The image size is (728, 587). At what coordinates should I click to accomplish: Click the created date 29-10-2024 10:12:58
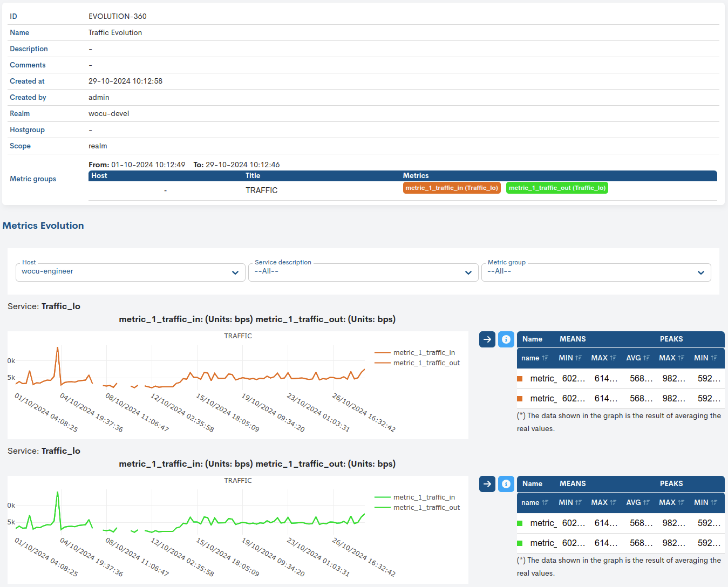coord(125,81)
